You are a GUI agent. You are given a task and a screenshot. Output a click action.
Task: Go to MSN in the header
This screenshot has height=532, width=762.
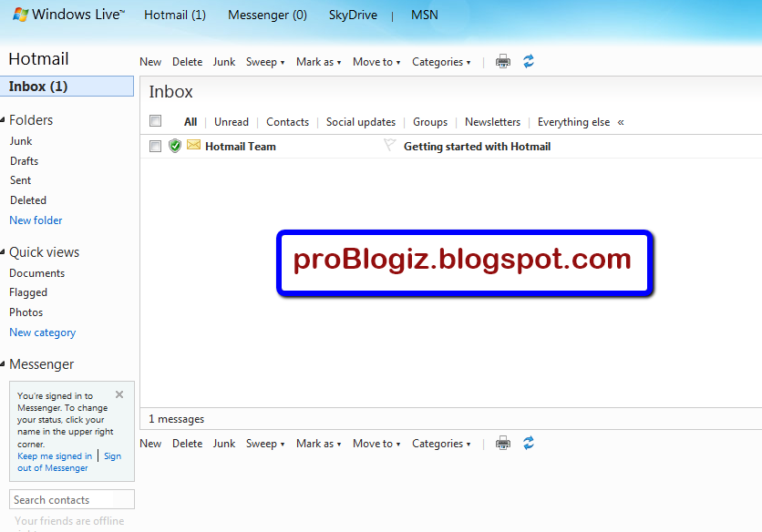coord(424,15)
